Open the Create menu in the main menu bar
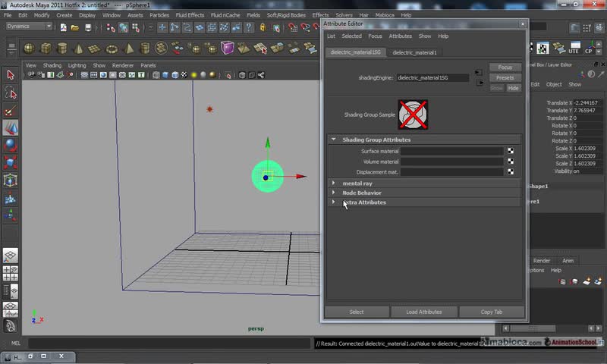 pyautogui.click(x=64, y=15)
